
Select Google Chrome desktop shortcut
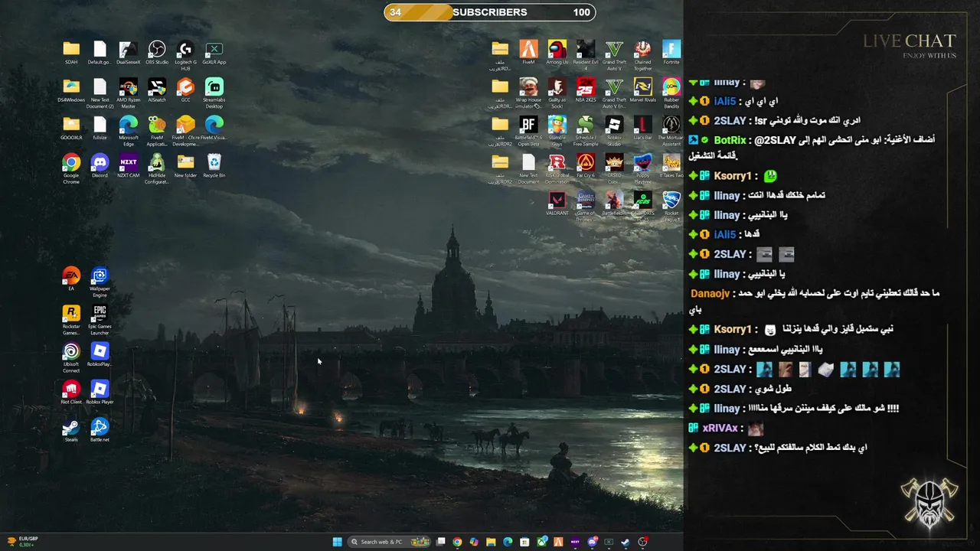pos(71,168)
